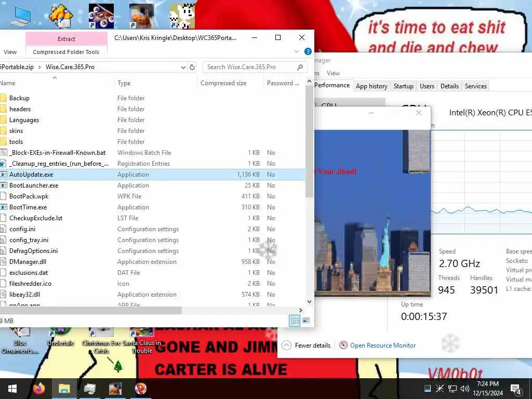Click the Task Manager taskbar icon
Image resolution: width=532 pixels, height=399 pixels.
coord(90,388)
